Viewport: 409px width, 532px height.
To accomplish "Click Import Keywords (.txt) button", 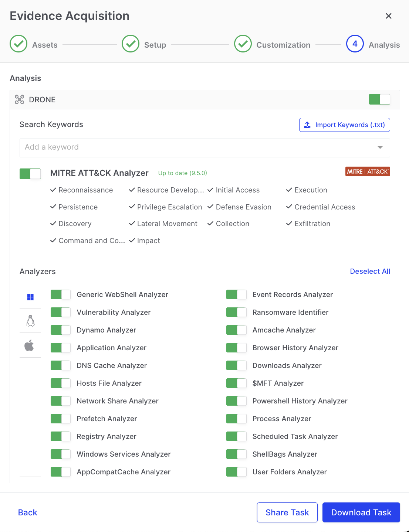I will pos(344,125).
